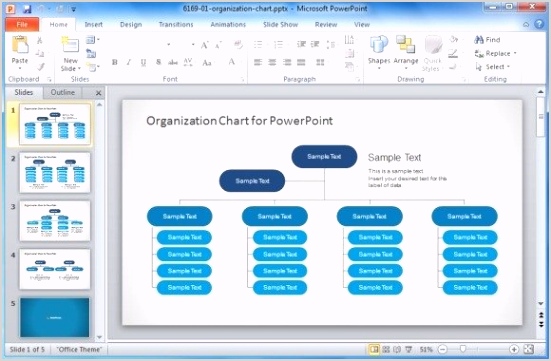Click the zoom slider handle
Screen dimensions: 551x361
pyautogui.click(x=463, y=349)
